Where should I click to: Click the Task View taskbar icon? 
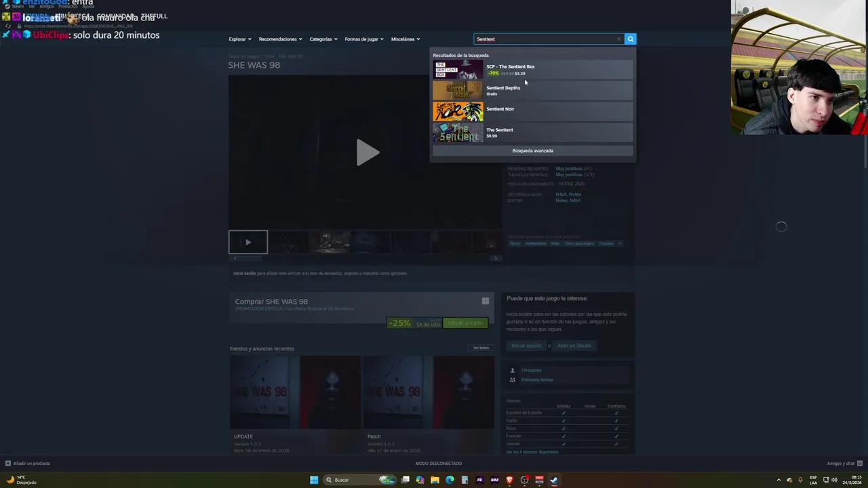405,480
